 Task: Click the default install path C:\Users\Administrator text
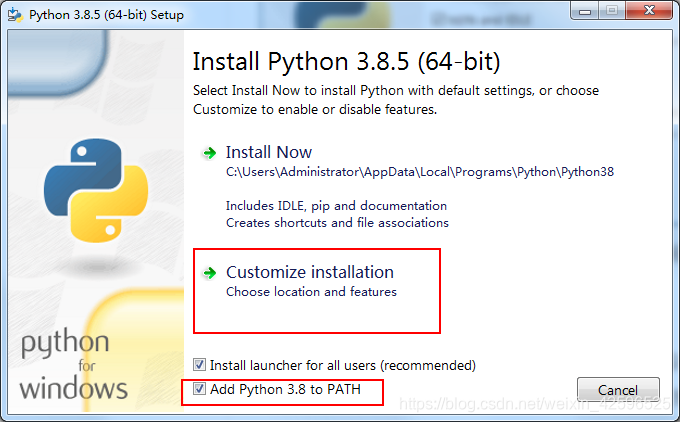click(420, 172)
